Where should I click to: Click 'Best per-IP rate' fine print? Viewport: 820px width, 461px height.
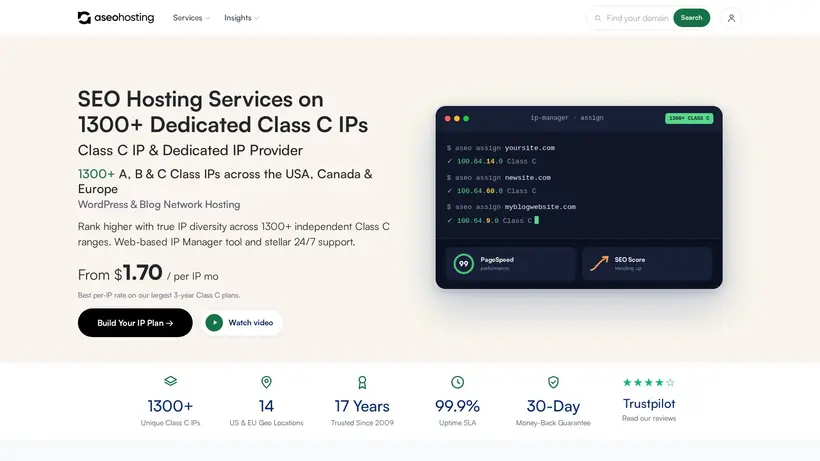point(159,295)
